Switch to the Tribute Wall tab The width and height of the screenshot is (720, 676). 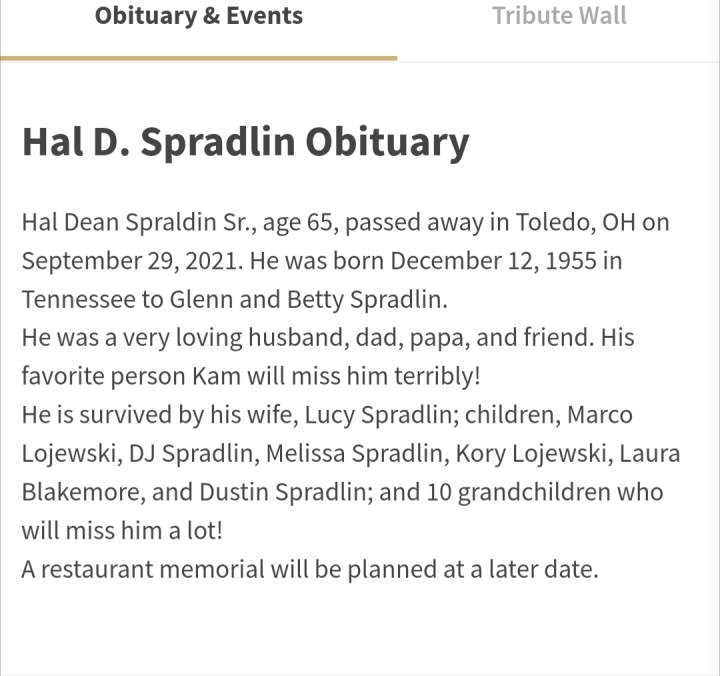click(559, 16)
